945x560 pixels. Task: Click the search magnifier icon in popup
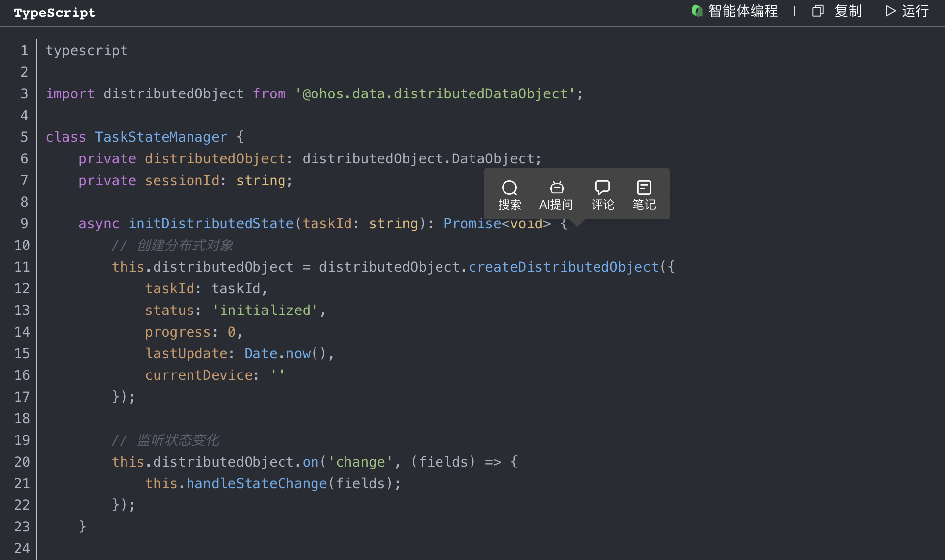pos(509,187)
